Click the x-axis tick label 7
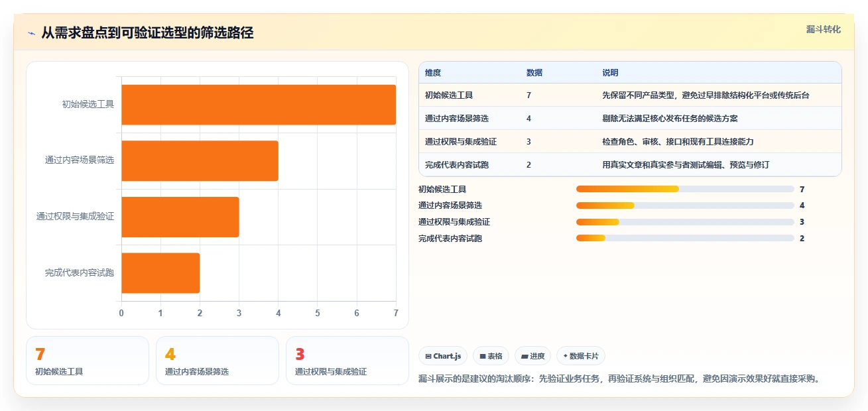 coord(396,313)
